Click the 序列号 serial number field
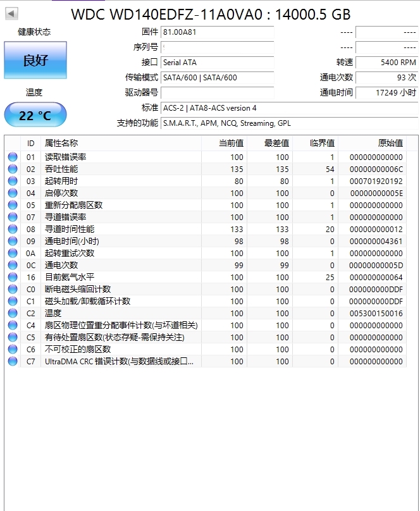Image resolution: width=420 pixels, height=511 pixels. coord(218,47)
